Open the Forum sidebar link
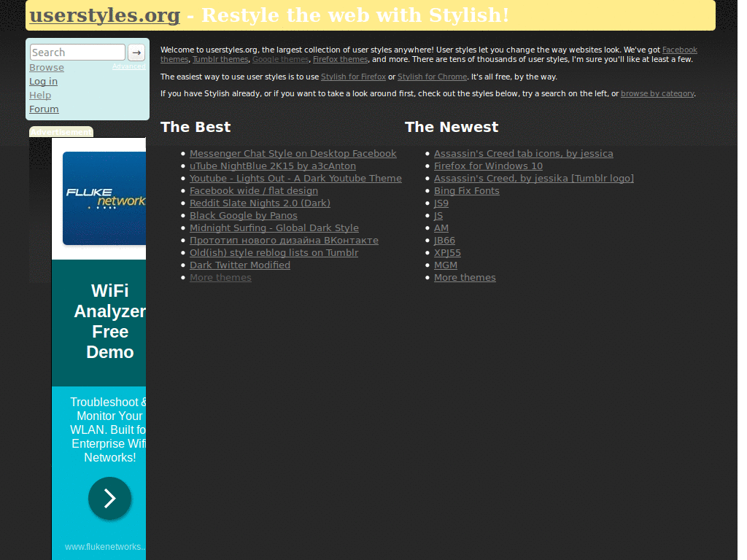 click(x=44, y=109)
